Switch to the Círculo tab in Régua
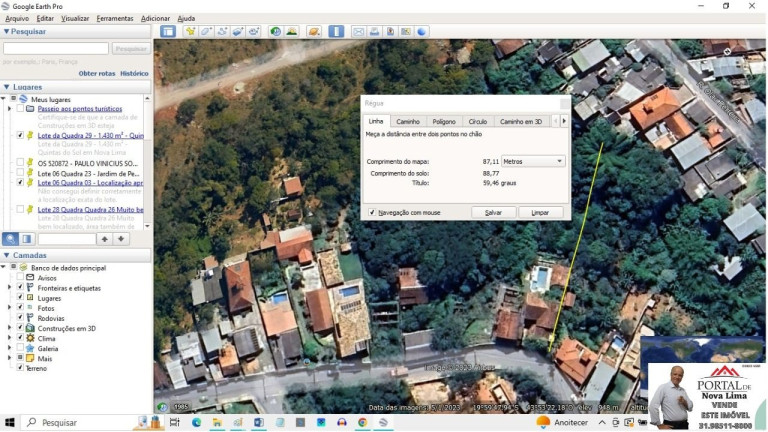Viewport: 768px width, 432px height. (x=478, y=121)
